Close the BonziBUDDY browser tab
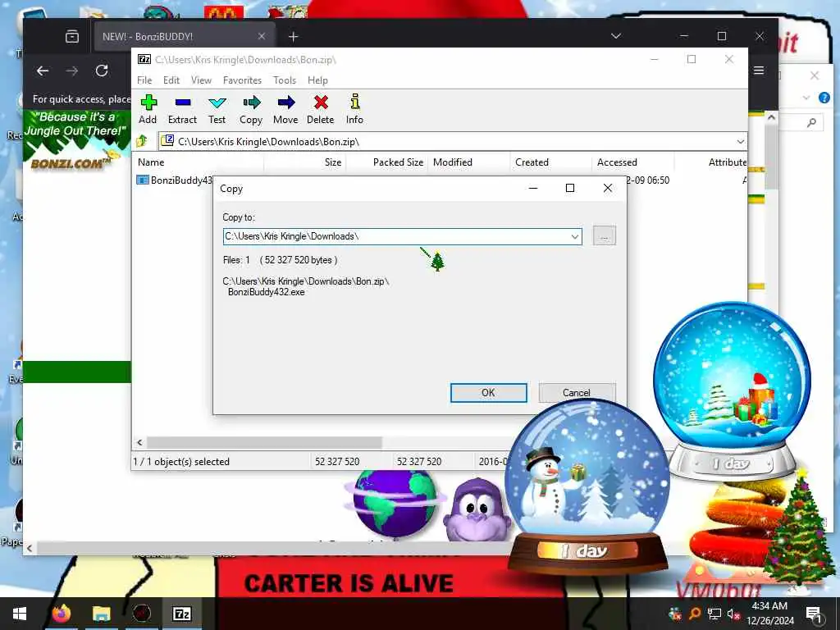This screenshot has width=840, height=630. click(262, 36)
